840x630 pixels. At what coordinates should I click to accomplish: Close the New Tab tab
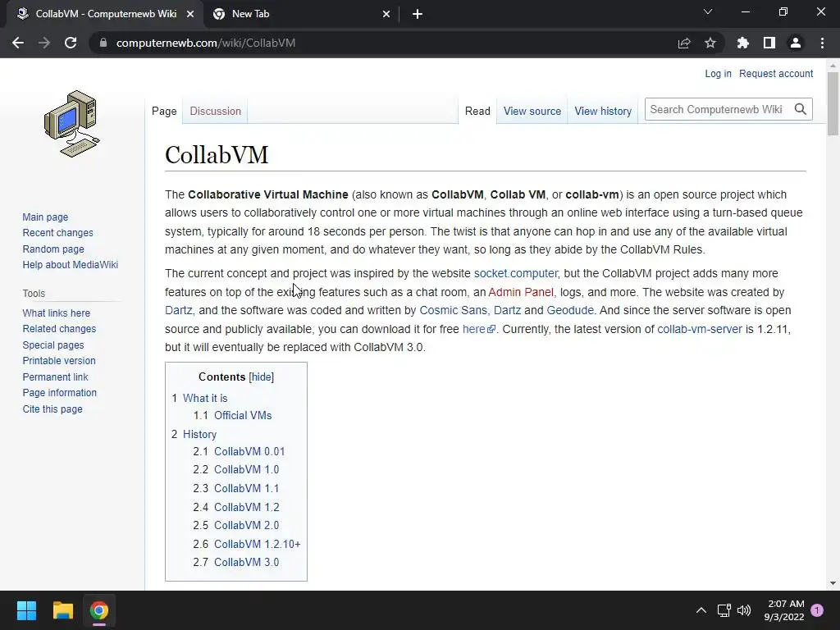tap(386, 14)
